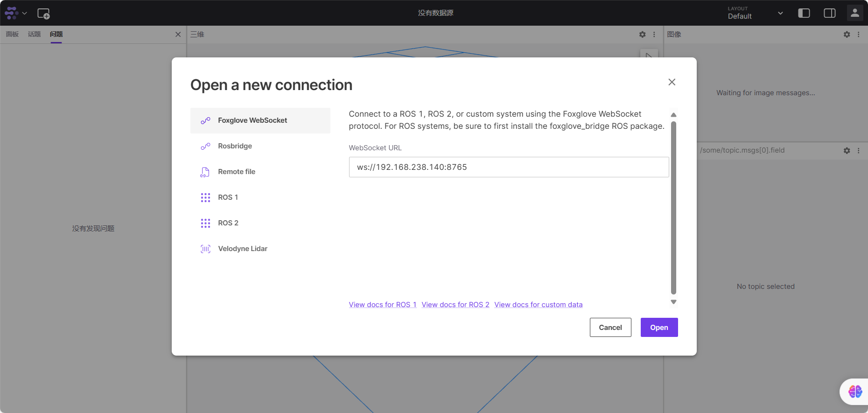Choose ROS 1 connection option
This screenshot has width=868, height=413.
(x=260, y=197)
